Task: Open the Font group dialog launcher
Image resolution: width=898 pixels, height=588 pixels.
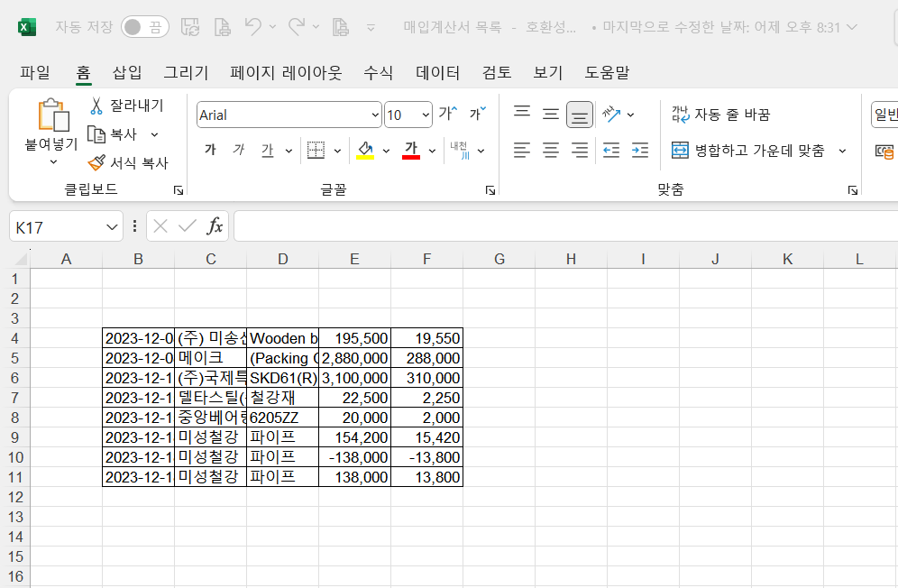Action: 490,190
